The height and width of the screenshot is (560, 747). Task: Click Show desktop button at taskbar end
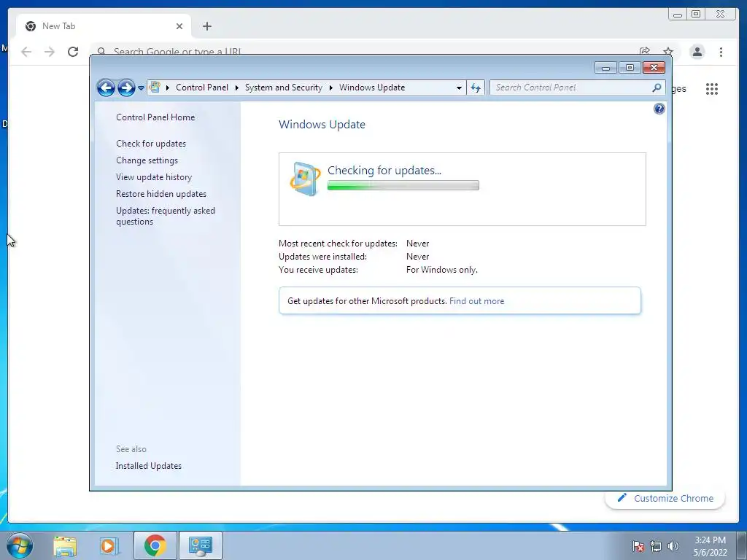click(742, 546)
